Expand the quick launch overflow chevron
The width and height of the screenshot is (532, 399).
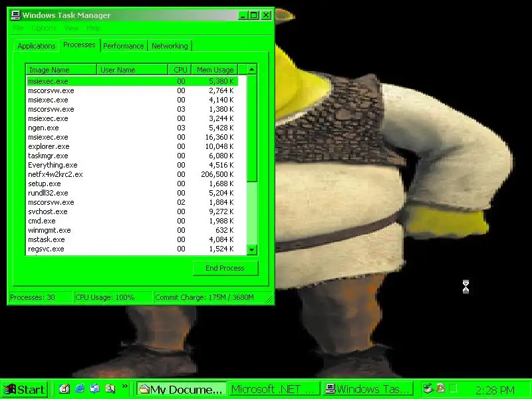(125, 386)
